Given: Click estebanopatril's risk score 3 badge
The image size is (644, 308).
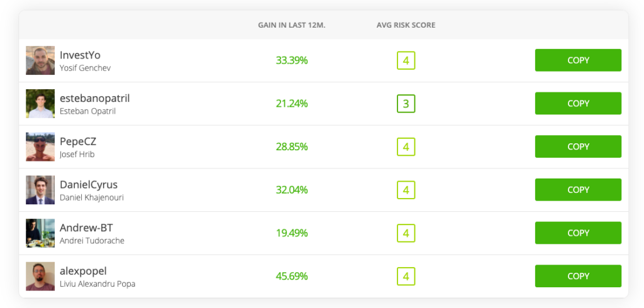Looking at the screenshot, I should pos(406,104).
